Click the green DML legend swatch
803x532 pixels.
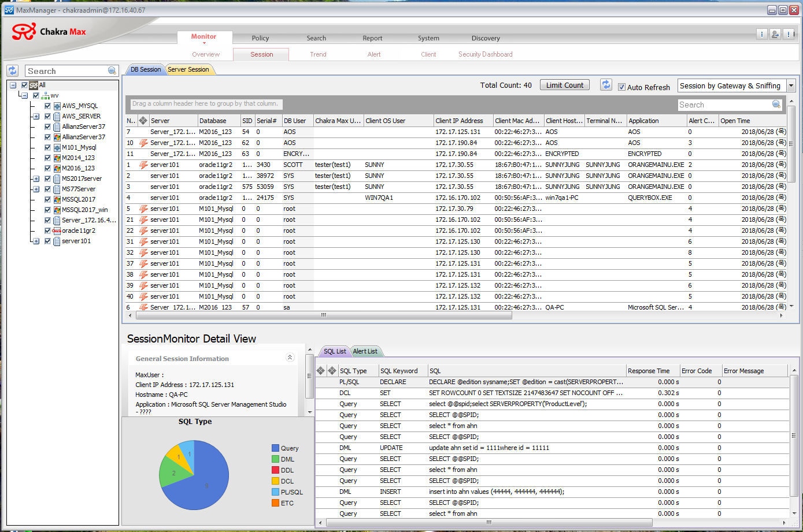click(276, 459)
